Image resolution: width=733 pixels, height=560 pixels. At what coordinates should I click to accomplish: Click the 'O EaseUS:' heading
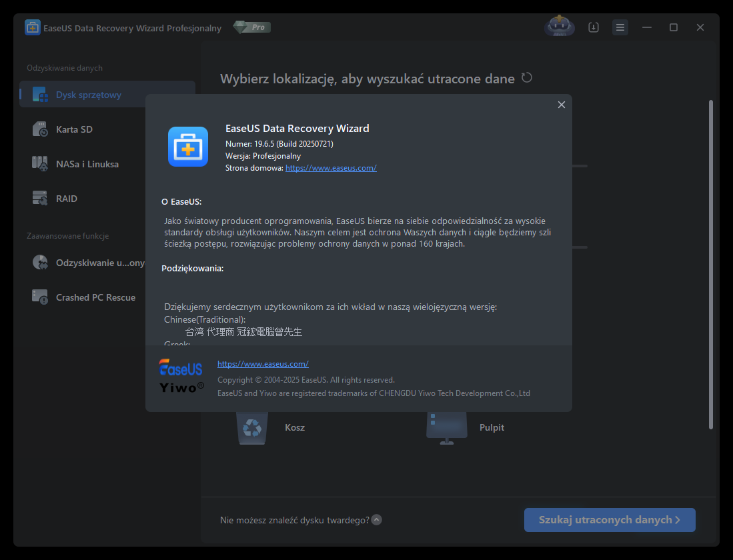(x=181, y=201)
